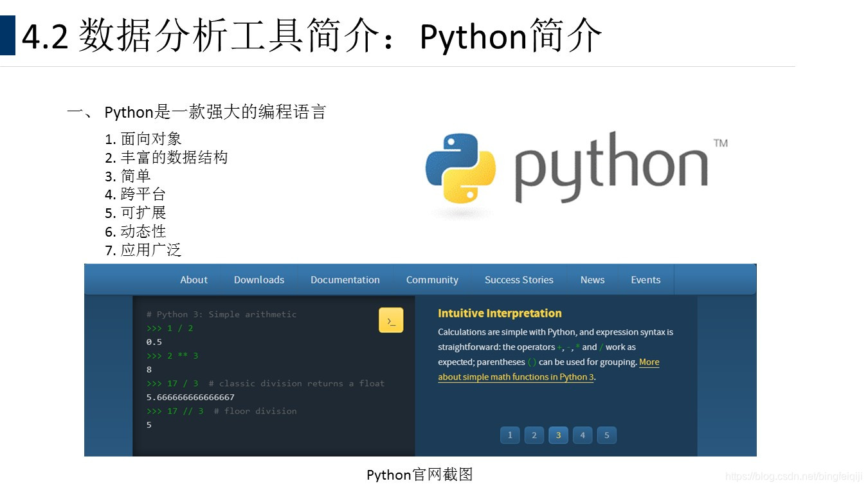868x488 pixels.
Task: Select highlighted slide 3 button
Action: [558, 435]
